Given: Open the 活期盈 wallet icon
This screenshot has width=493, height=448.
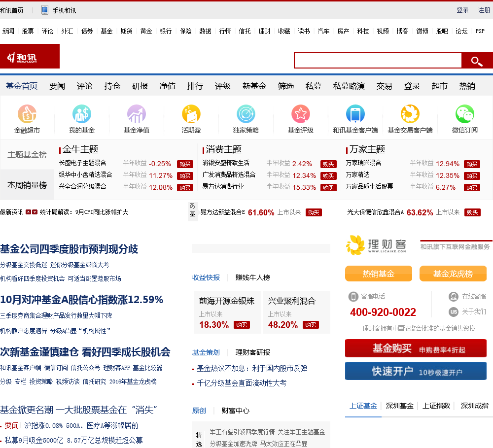Looking at the screenshot, I should click(x=191, y=114).
